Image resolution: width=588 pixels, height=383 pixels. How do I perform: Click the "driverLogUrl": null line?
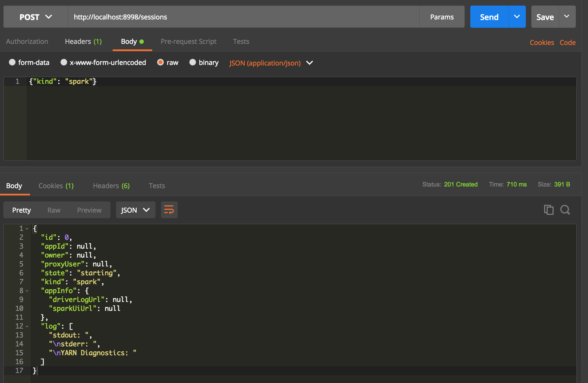pos(91,299)
